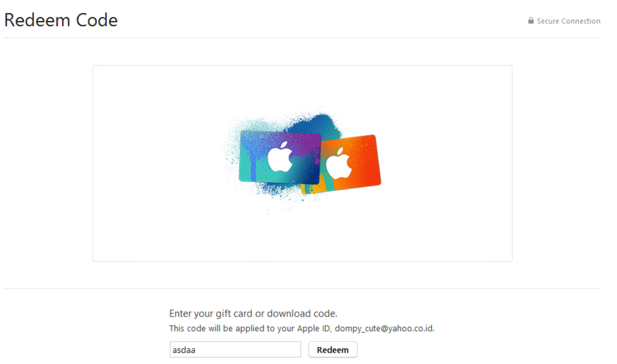Click the divider line below Redeem Code heading
Screen dimensions: 617x364
tap(302, 38)
